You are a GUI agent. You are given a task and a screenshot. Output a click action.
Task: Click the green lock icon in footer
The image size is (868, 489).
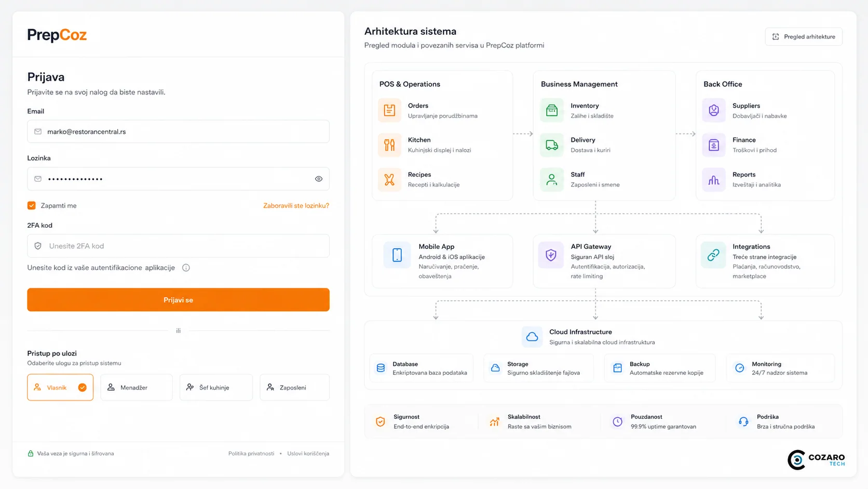[31, 453]
